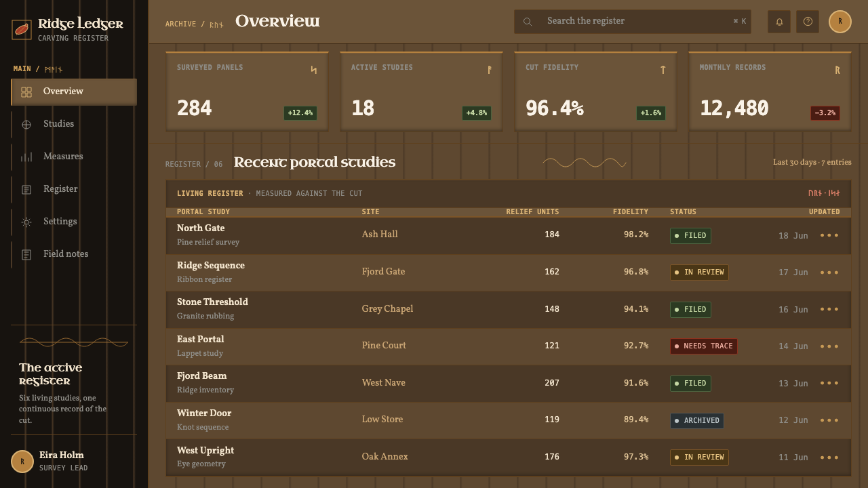This screenshot has height=488, width=868.
Task: Click the In Review badge for Ridge Sequence
Action: click(x=699, y=272)
